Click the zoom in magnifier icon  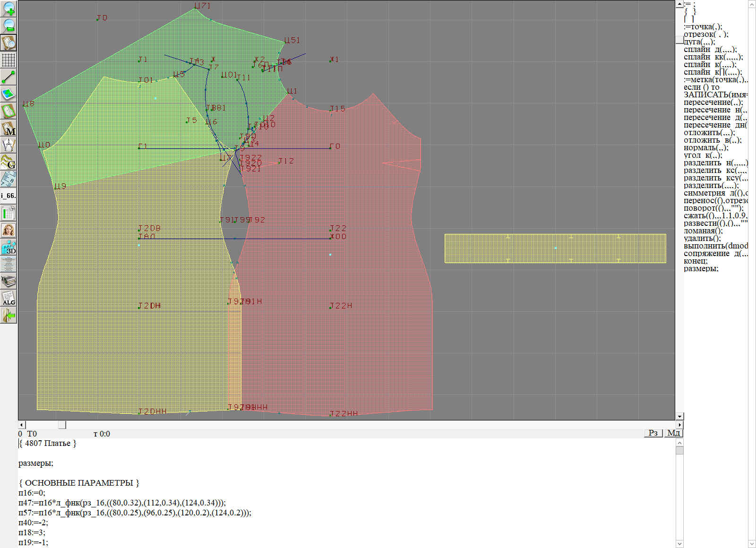point(9,9)
